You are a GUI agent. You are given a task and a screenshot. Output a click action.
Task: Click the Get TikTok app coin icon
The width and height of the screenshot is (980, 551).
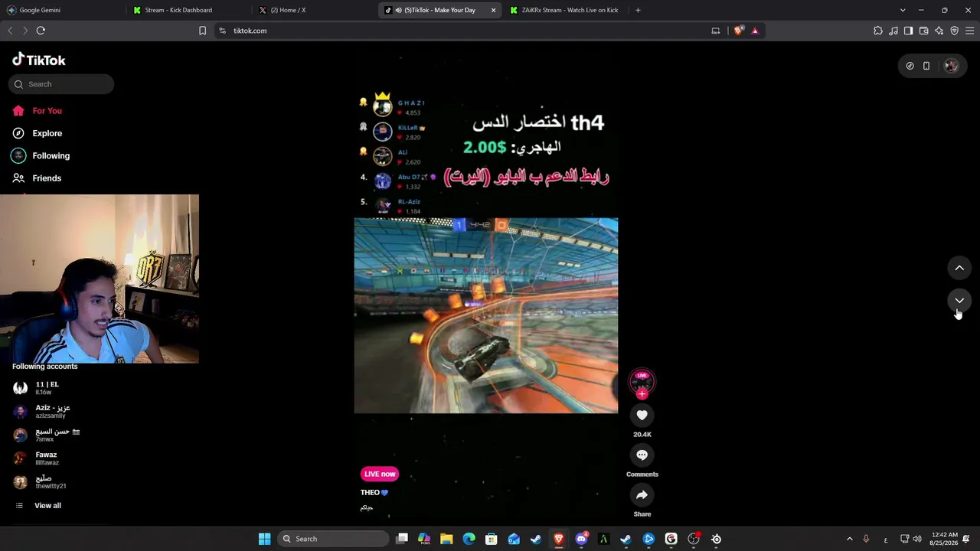point(910,66)
